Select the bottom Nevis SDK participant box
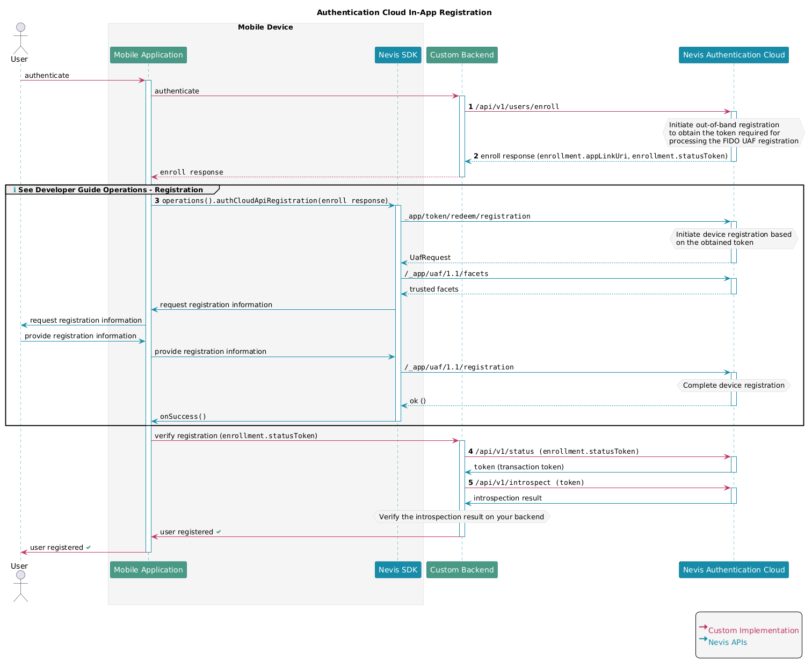The image size is (812, 668). (398, 570)
